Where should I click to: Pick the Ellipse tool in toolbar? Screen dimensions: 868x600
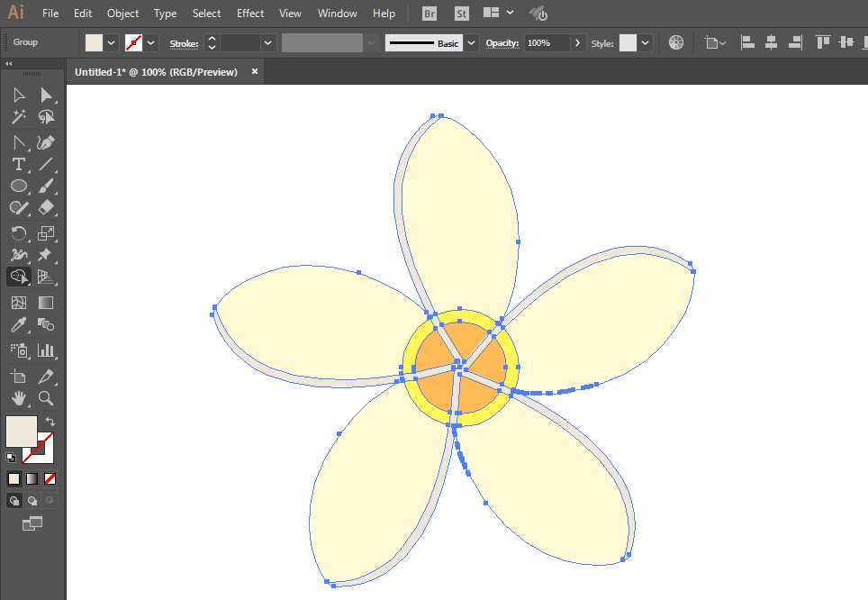tap(19, 186)
